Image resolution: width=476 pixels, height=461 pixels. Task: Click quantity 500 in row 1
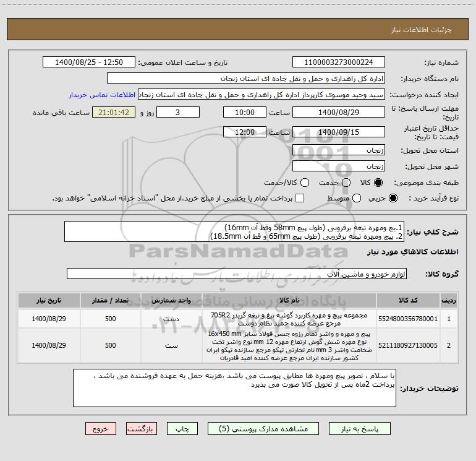pos(111,319)
